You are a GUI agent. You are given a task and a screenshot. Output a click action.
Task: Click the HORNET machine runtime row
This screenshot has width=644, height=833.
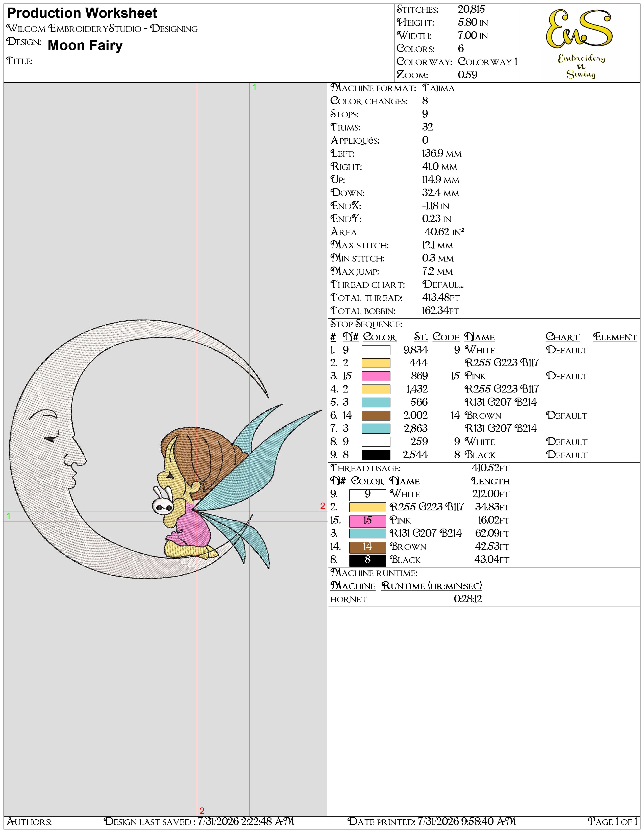(406, 599)
